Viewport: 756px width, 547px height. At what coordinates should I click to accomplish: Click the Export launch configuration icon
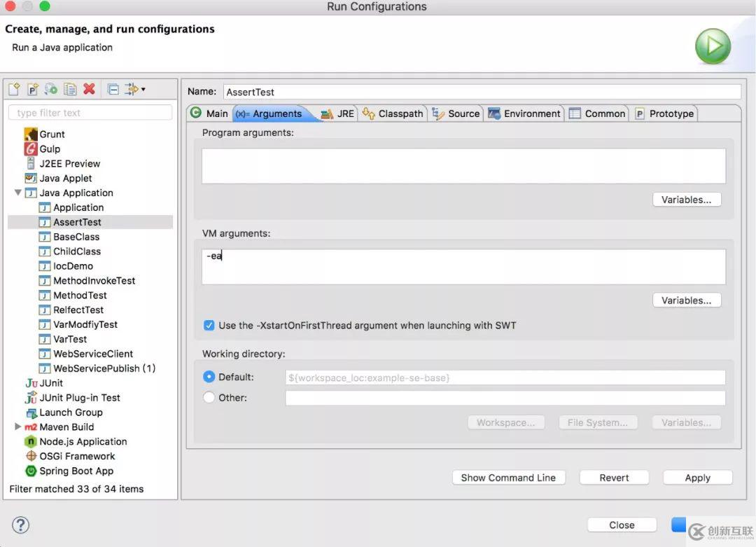(51, 89)
